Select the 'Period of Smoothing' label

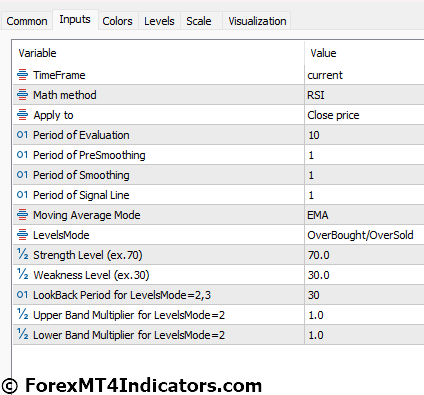tap(81, 175)
